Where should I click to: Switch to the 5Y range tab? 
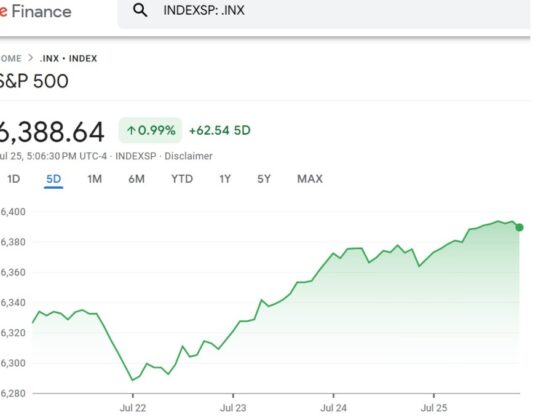point(264,179)
